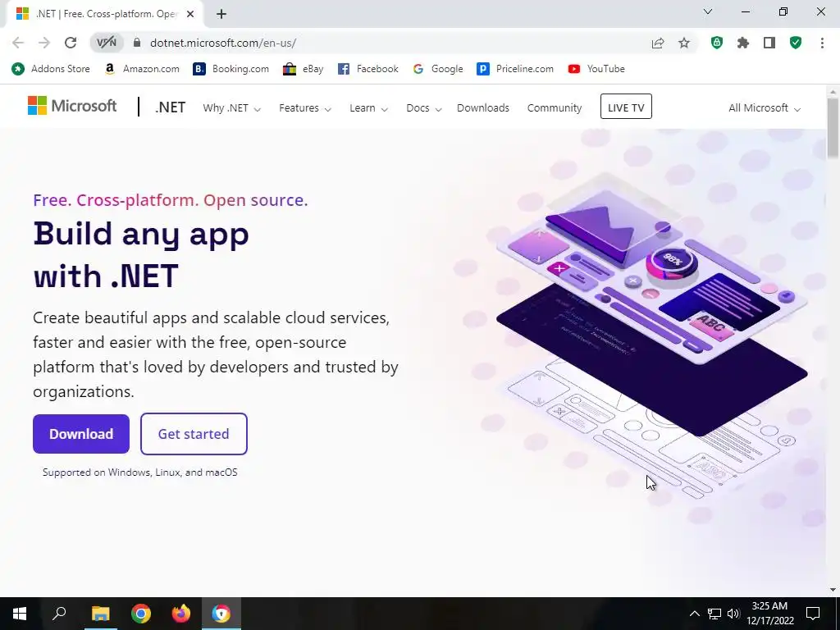Open the side panel icon
The width and height of the screenshot is (840, 630).
pyautogui.click(x=769, y=43)
